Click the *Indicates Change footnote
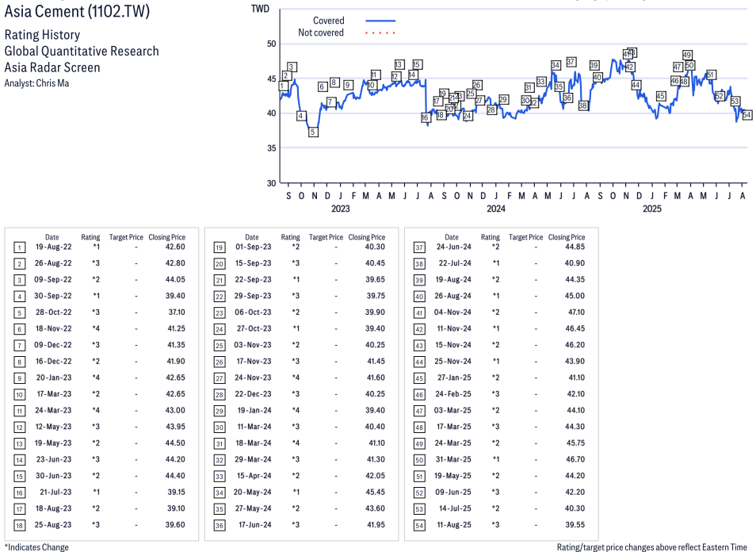Screen dimensions: 756x552 pos(36,547)
